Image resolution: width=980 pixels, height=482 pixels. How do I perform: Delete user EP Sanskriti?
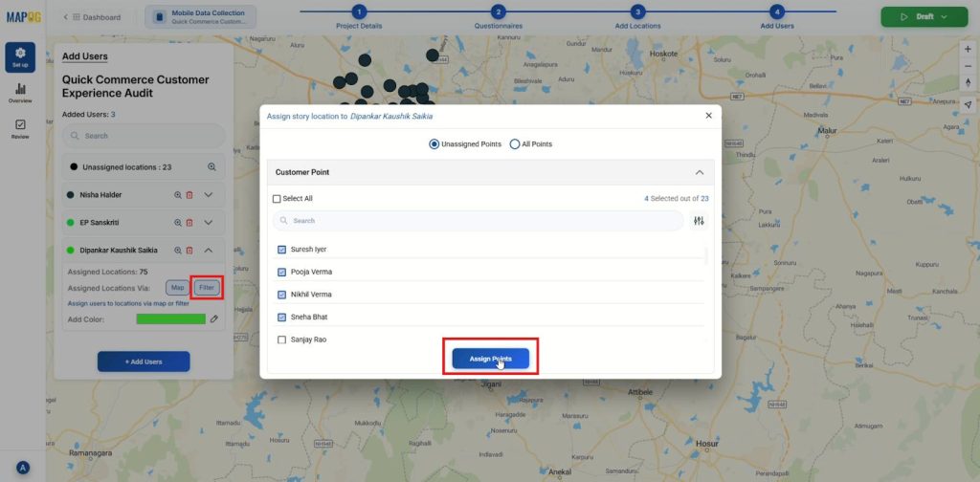(x=189, y=222)
